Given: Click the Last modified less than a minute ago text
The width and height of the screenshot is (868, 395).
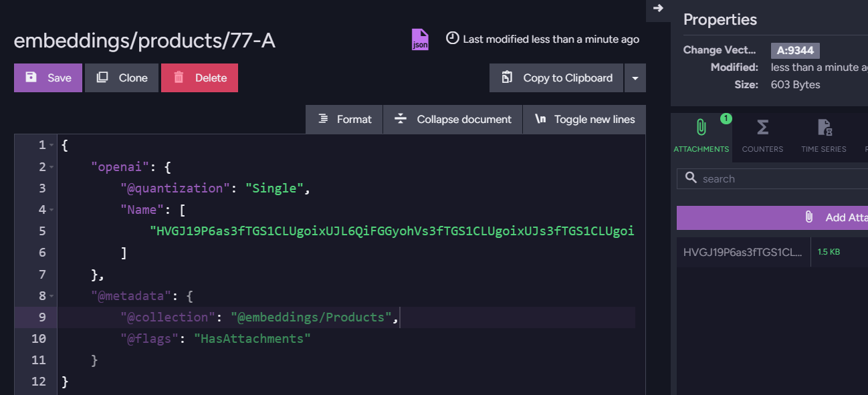Looking at the screenshot, I should [551, 39].
